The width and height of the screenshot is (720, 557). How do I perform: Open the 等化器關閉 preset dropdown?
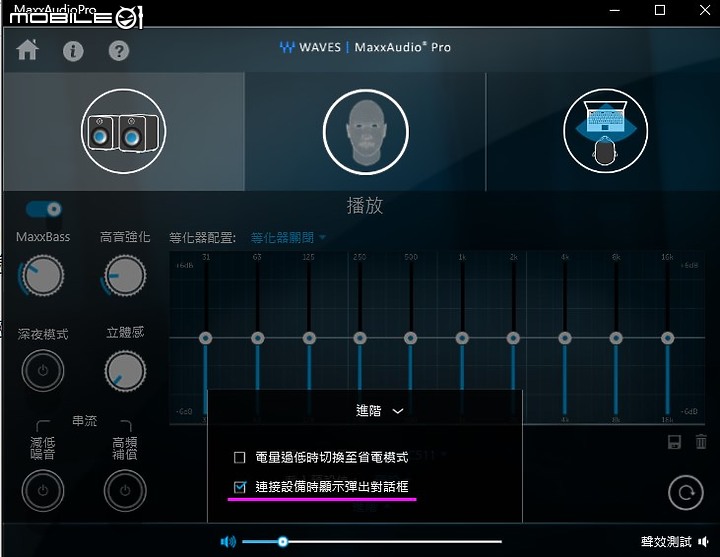pos(288,237)
